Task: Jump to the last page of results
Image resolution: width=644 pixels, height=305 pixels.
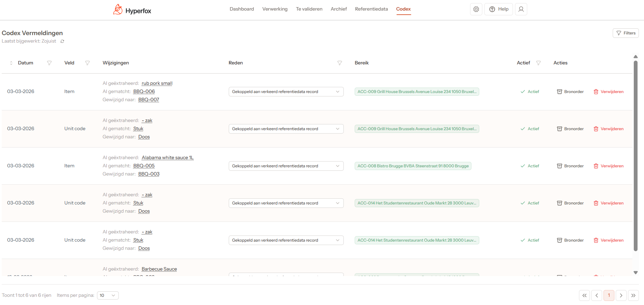Action: [x=633, y=295]
